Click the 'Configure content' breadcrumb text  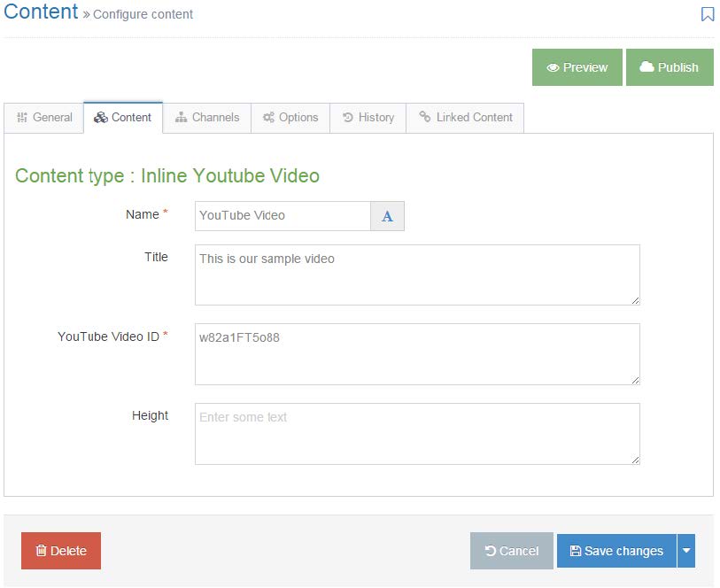143,14
